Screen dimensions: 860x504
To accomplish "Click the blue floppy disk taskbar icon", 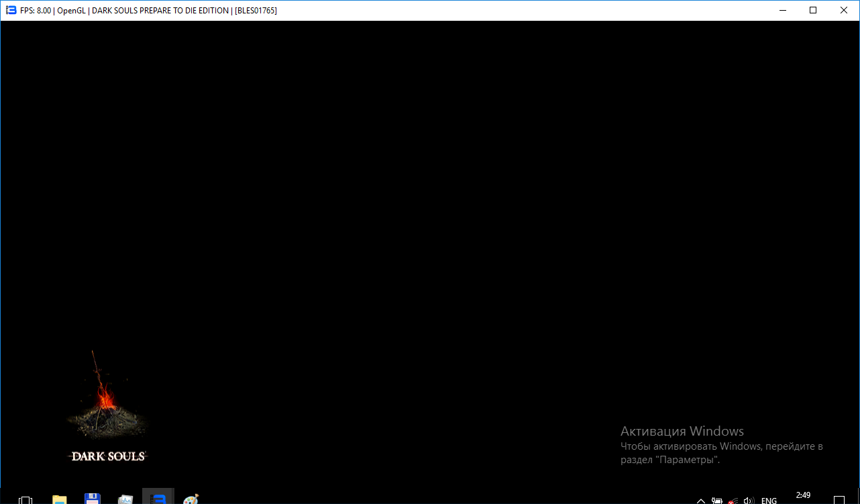I will (93, 499).
